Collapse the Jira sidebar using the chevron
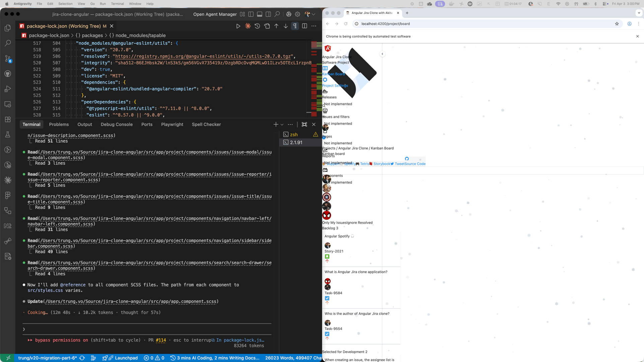Image resolution: width=644 pixels, height=362 pixels. [382, 54]
